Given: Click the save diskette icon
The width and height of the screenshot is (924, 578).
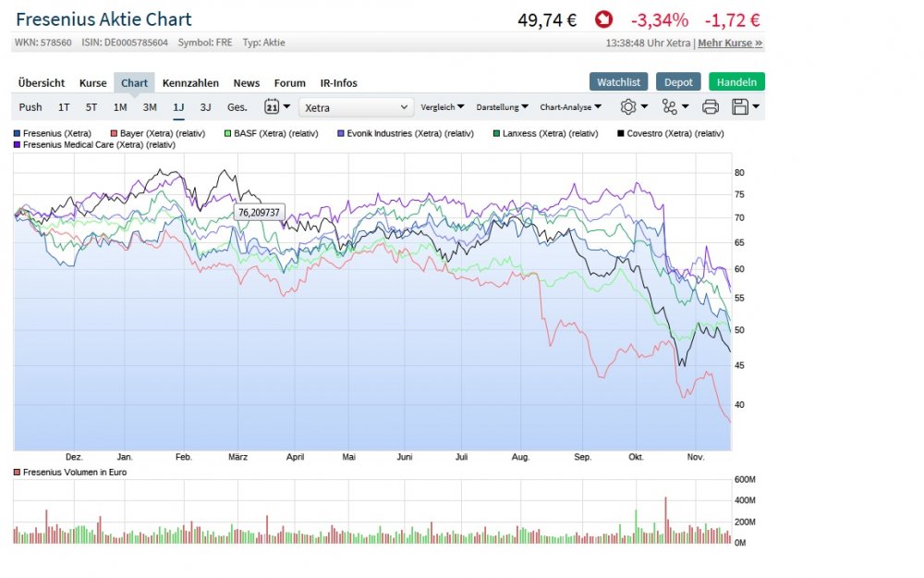Looking at the screenshot, I should coord(740,107).
